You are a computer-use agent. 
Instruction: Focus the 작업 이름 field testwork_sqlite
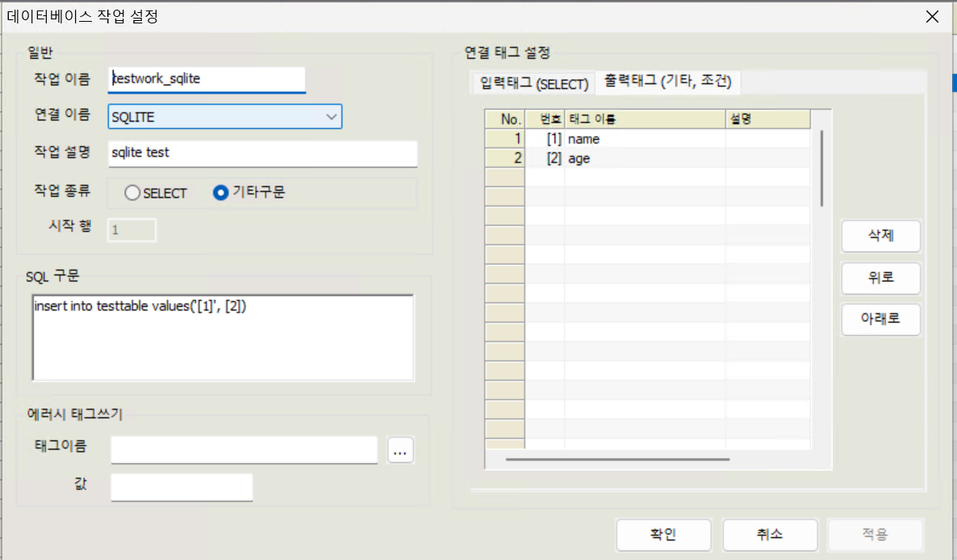click(207, 79)
